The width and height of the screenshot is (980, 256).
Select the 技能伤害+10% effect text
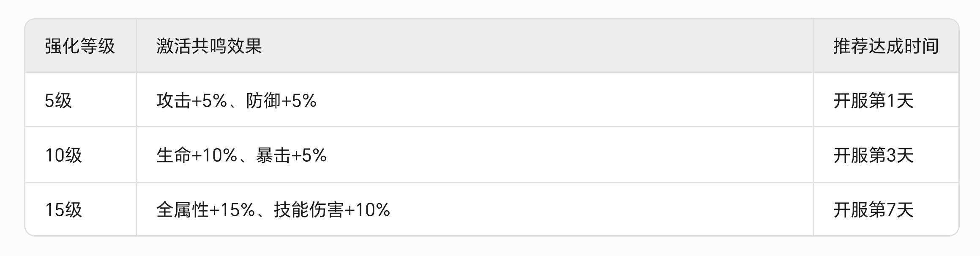coord(332,210)
